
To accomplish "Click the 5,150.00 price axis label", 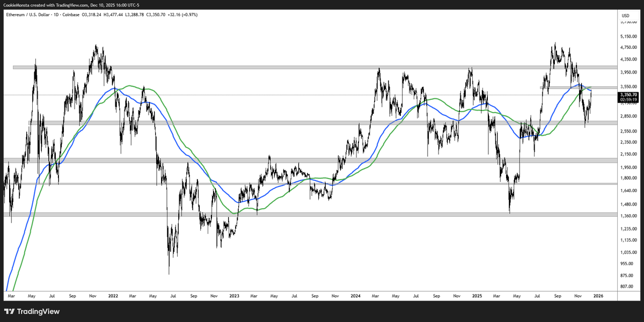I will click(628, 36).
